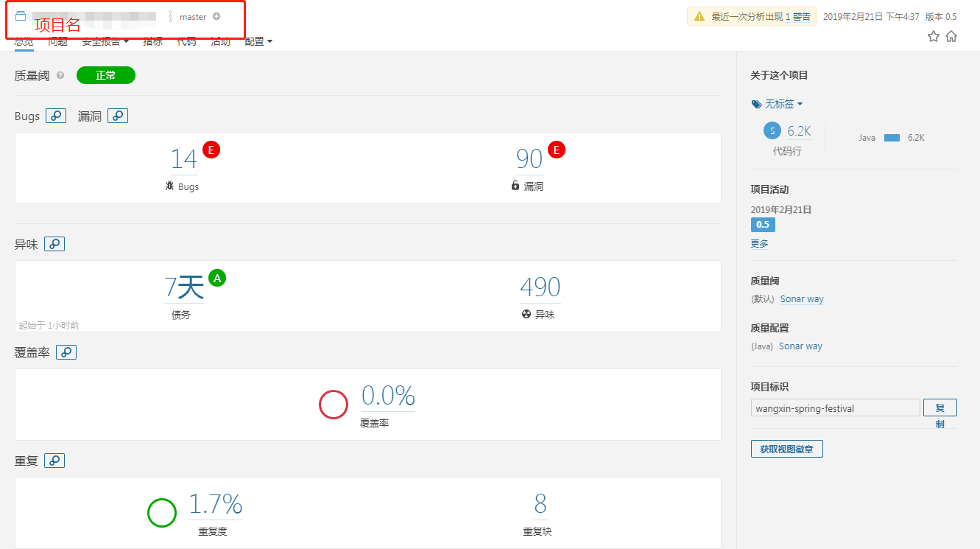Click the lock icon beside the 漏洞 count
Screen dimensions: 980x549
(x=515, y=186)
